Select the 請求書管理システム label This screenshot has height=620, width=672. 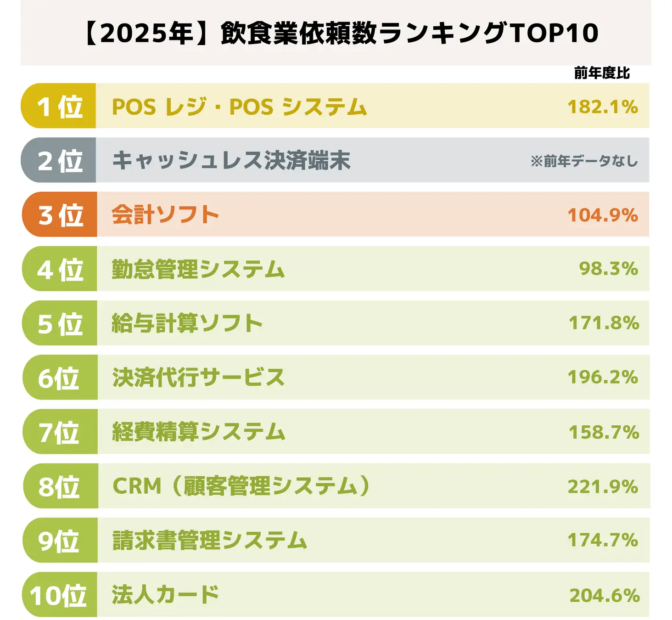pos(210,541)
